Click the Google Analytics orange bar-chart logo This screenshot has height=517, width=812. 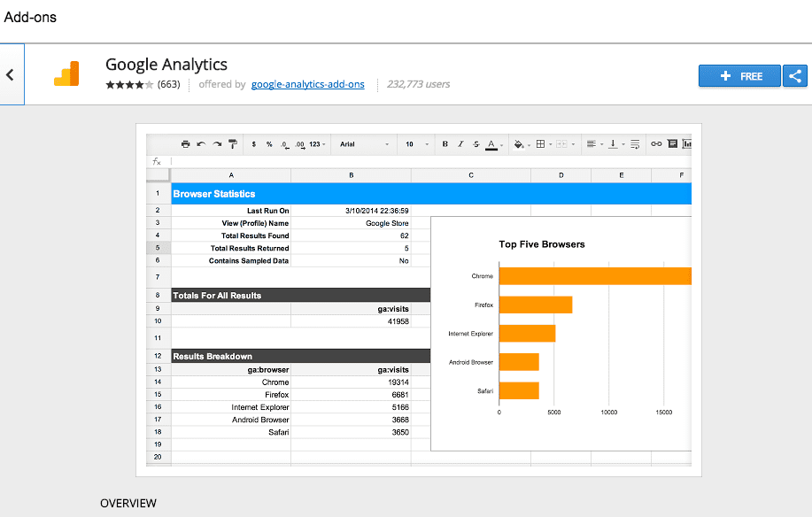pos(66,73)
